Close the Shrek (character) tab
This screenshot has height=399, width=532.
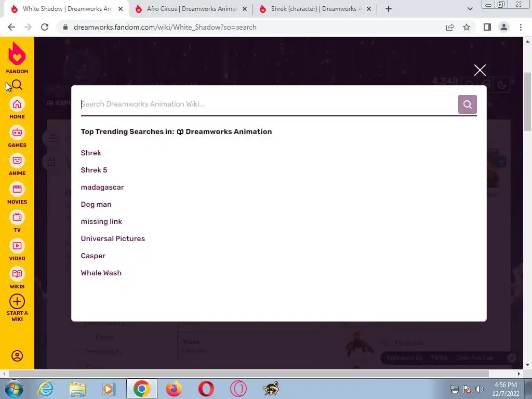pyautogui.click(x=369, y=9)
